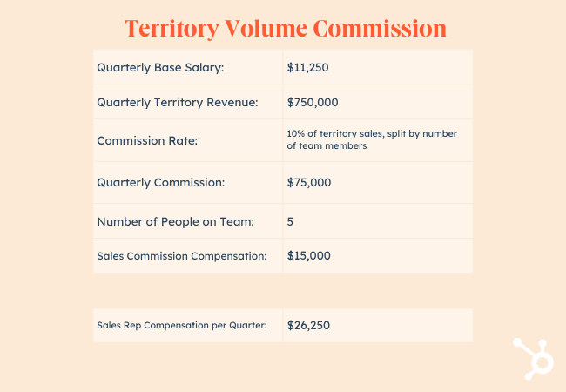Click the empty gap between the two tables
566x392 pixels.
click(283, 291)
